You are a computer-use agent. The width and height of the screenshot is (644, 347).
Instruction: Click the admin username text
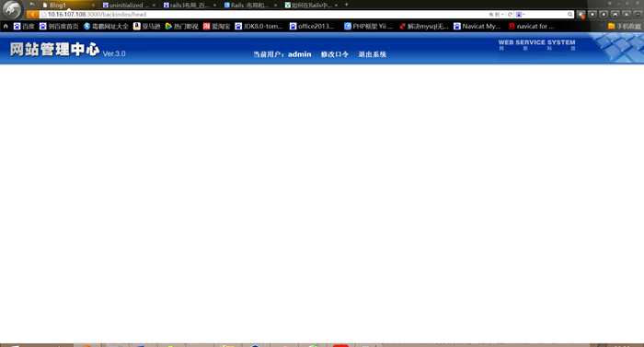click(299, 54)
